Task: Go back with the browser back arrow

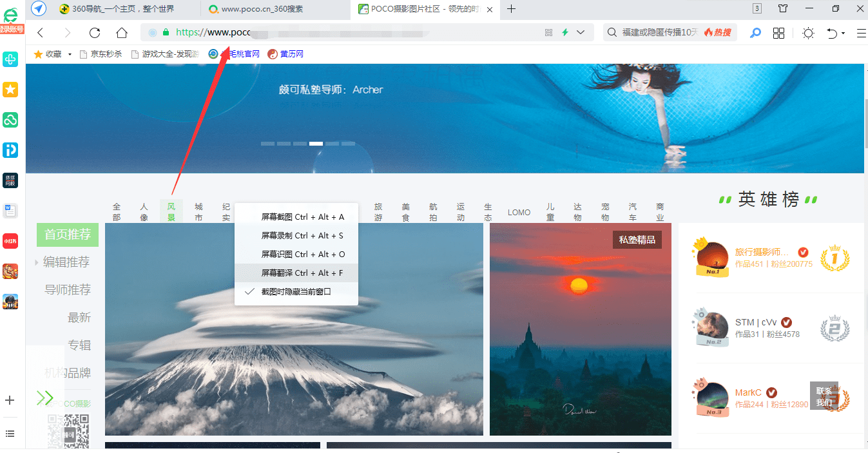Action: coord(41,33)
